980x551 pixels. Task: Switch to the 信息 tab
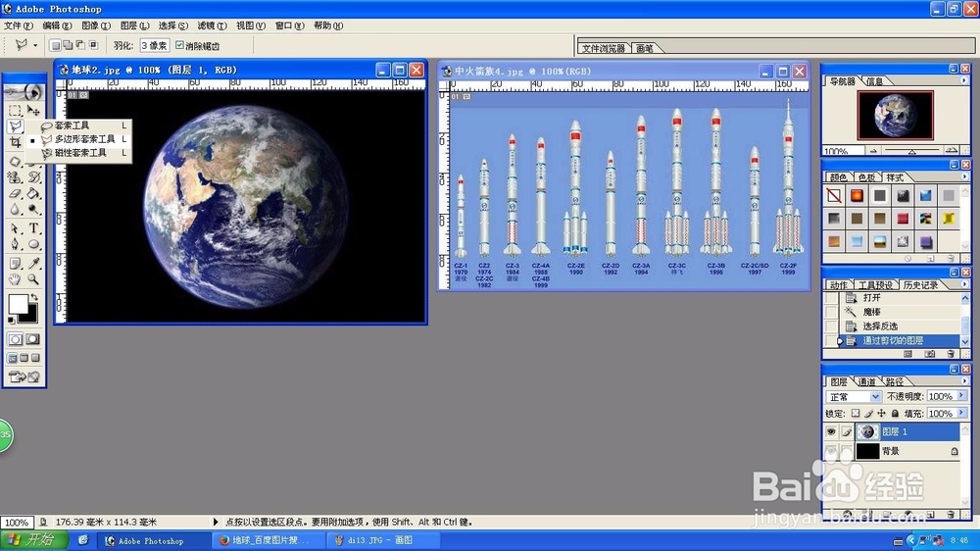pos(875,81)
